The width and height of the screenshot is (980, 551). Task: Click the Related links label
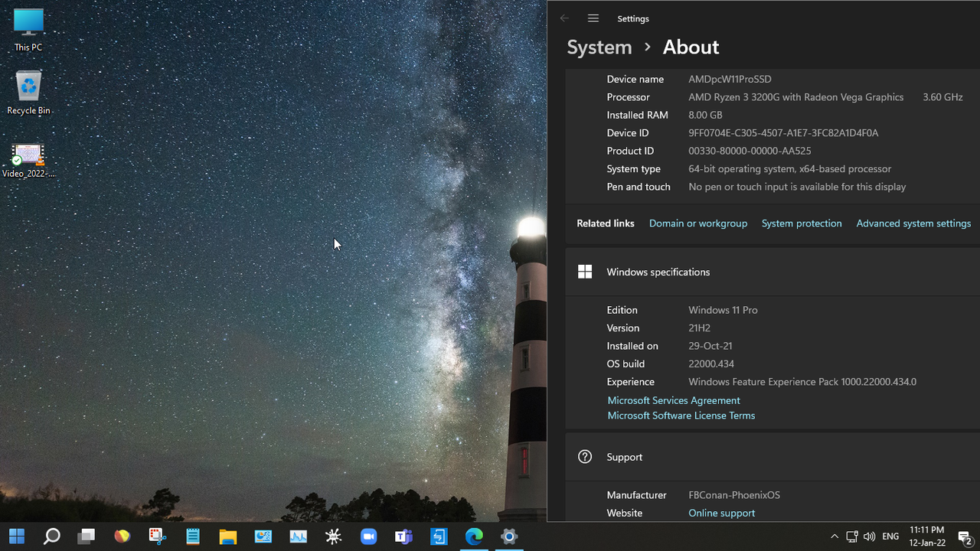606,223
